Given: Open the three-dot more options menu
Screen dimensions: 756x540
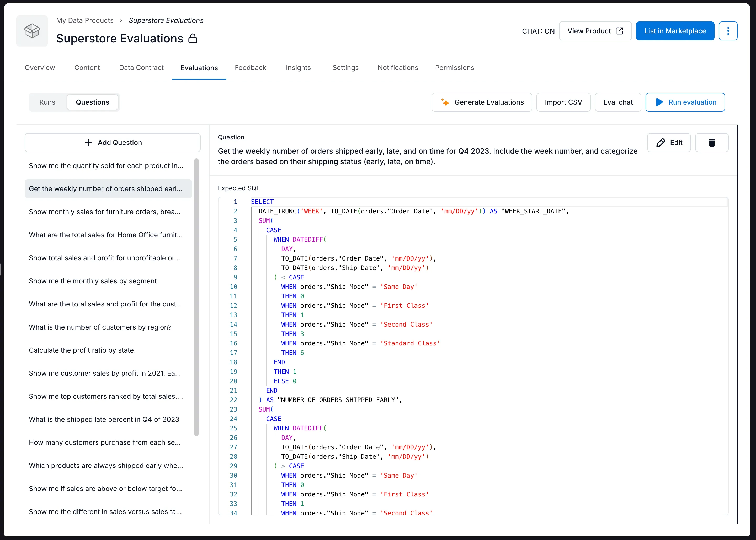Looking at the screenshot, I should tap(728, 31).
